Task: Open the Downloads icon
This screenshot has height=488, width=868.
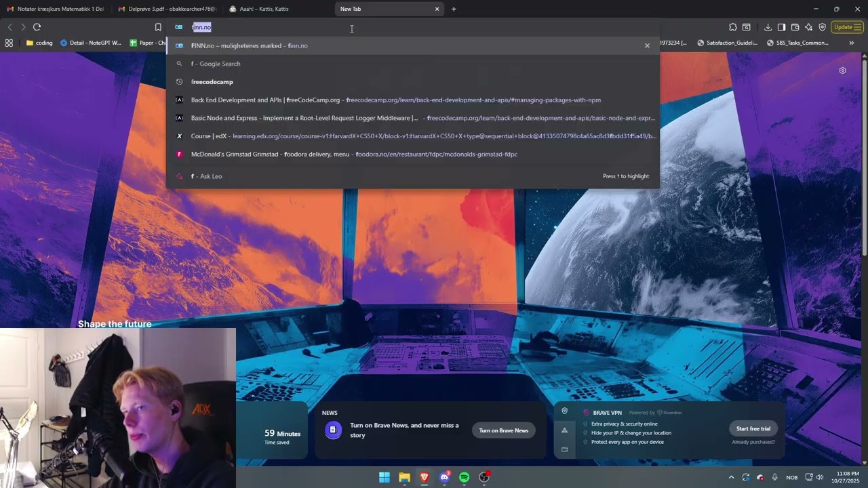Action: tap(768, 27)
